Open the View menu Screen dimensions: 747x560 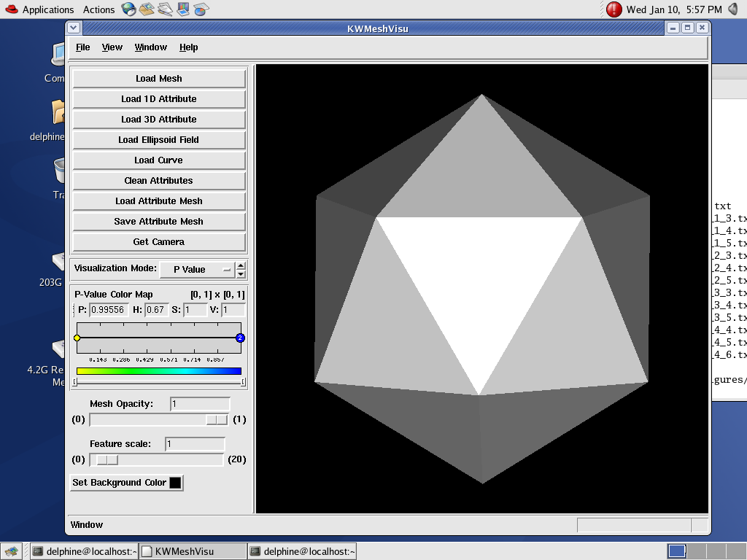point(112,47)
